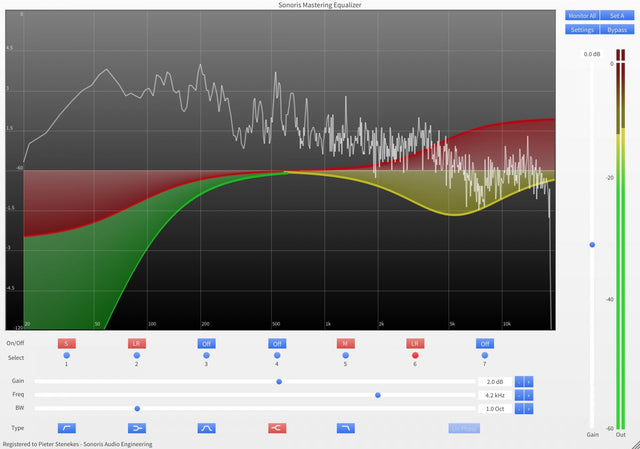Image resolution: width=640 pixels, height=449 pixels.
Task: Increase Gain with the plus stepper
Action: 529,381
